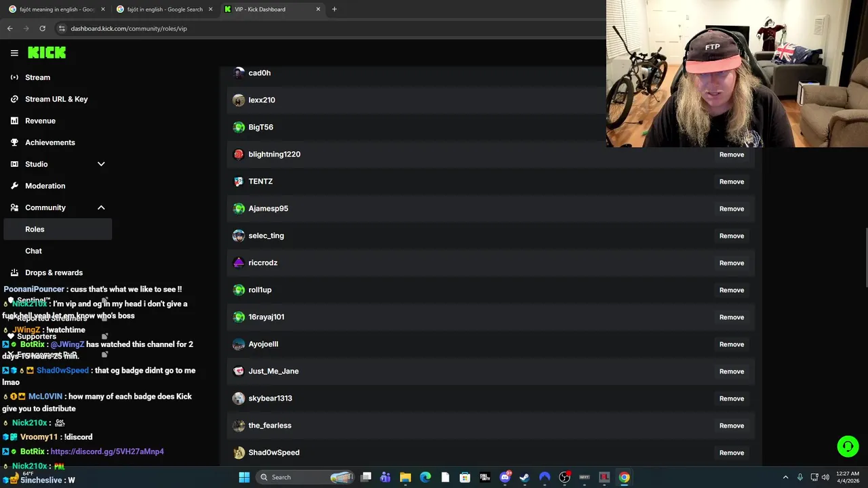Open Discord from the taskbar
The image size is (868, 488).
[x=505, y=477]
